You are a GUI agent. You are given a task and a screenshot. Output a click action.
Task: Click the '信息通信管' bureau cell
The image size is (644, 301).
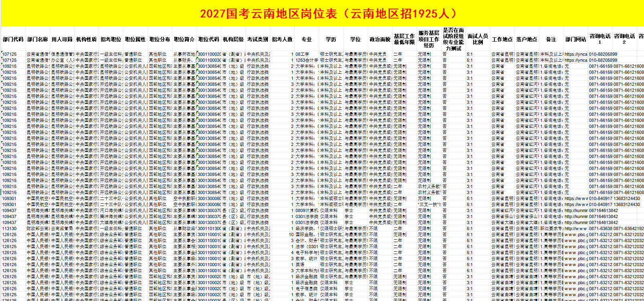pos(62,54)
